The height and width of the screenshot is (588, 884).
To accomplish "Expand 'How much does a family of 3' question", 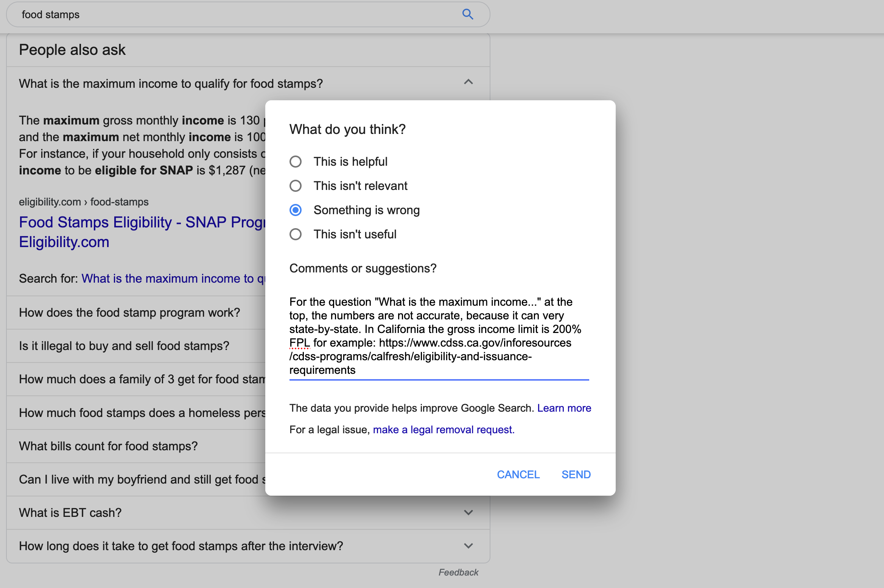I will tap(136, 379).
